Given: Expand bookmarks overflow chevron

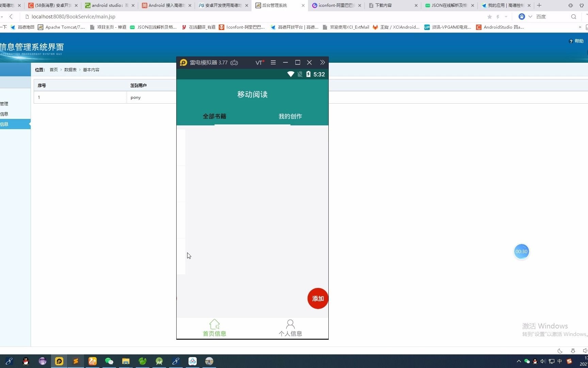Looking at the screenshot, I should [580, 27].
